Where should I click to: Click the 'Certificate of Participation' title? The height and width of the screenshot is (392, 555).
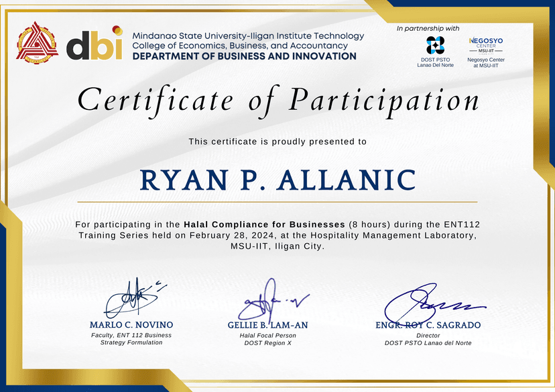(278, 101)
